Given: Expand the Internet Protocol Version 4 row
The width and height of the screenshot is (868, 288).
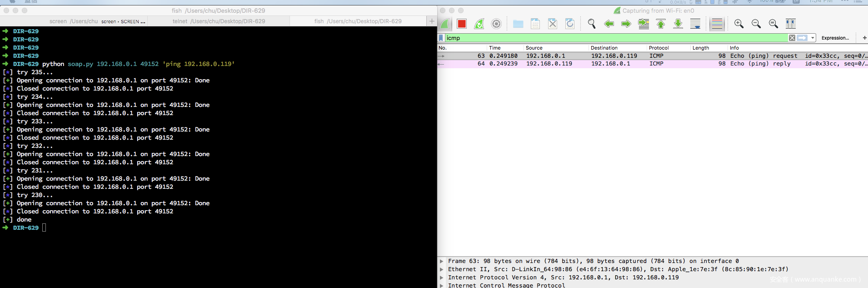Looking at the screenshot, I should (x=441, y=278).
